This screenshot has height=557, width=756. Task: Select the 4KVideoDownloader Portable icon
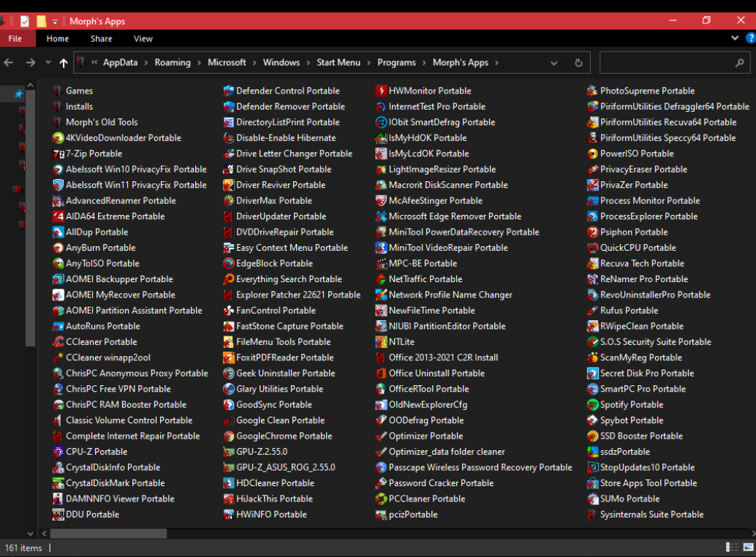click(58, 138)
